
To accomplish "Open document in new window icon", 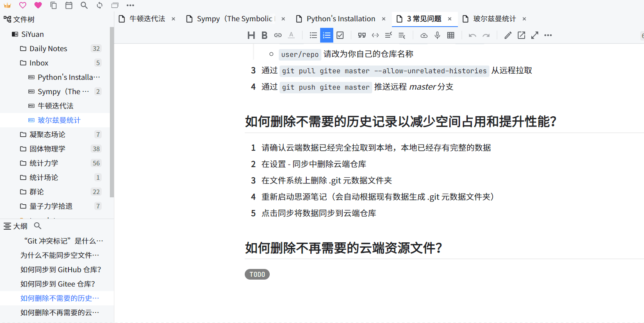I will [521, 35].
